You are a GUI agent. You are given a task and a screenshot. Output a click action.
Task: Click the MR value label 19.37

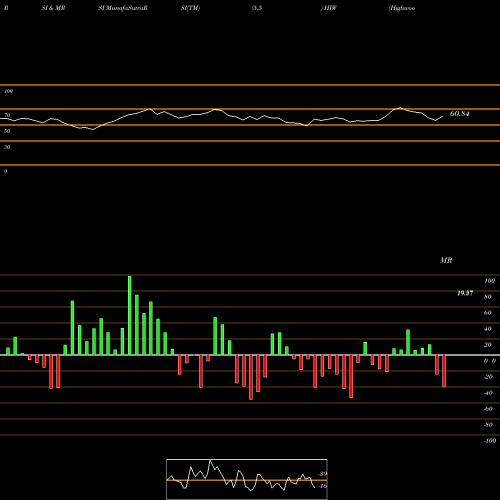[x=465, y=293]
